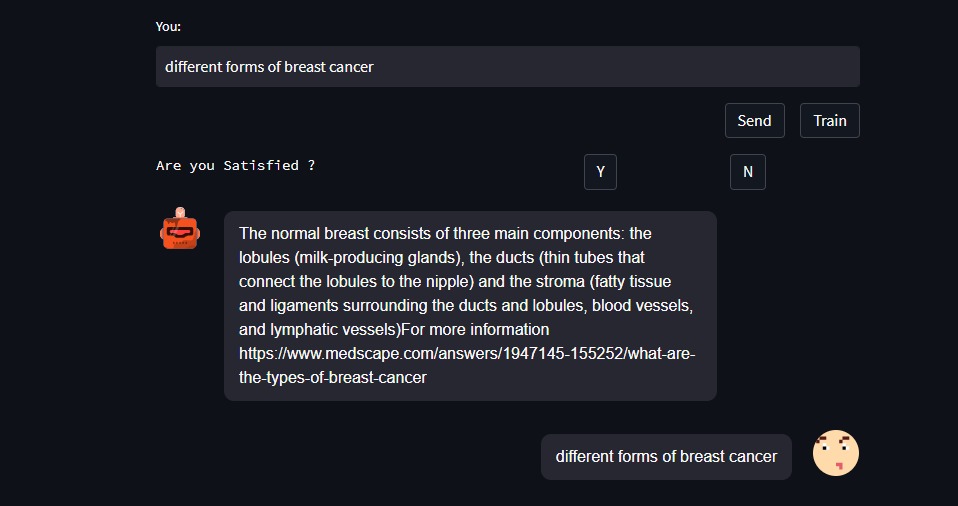This screenshot has height=506, width=958.
Task: Open the medscape.com link in bot reply
Action: pyautogui.click(x=466, y=354)
